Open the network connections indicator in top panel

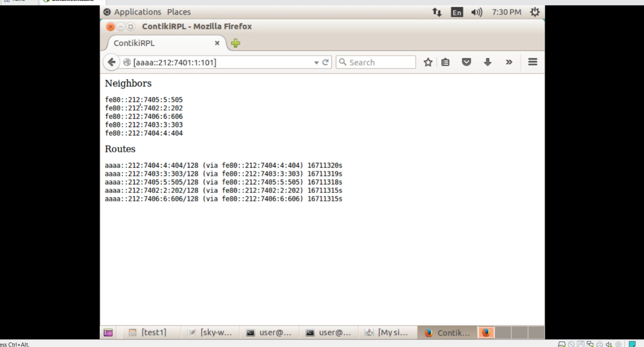(437, 12)
